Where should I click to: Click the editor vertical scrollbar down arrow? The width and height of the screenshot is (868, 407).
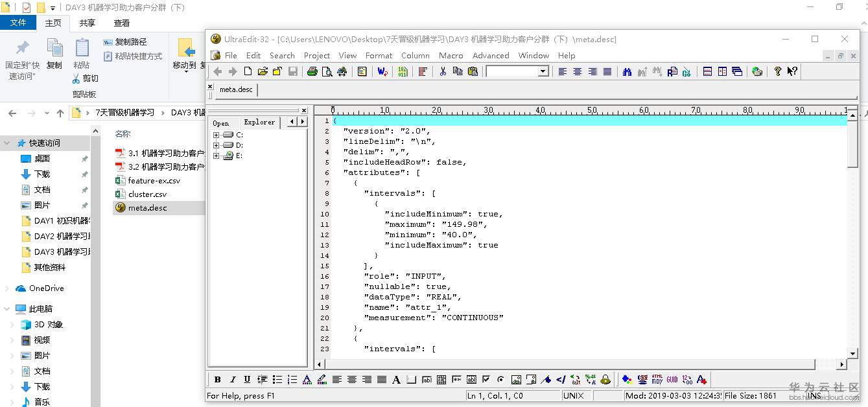pos(852,354)
